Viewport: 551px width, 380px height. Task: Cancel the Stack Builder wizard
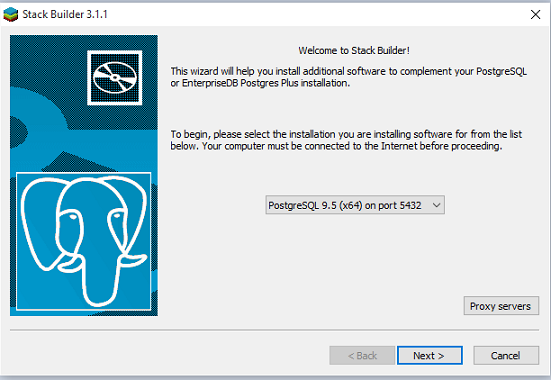(506, 355)
